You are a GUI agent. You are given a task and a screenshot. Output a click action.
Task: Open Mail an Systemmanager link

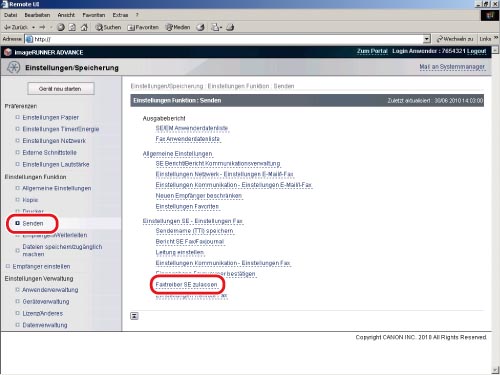[x=452, y=67]
